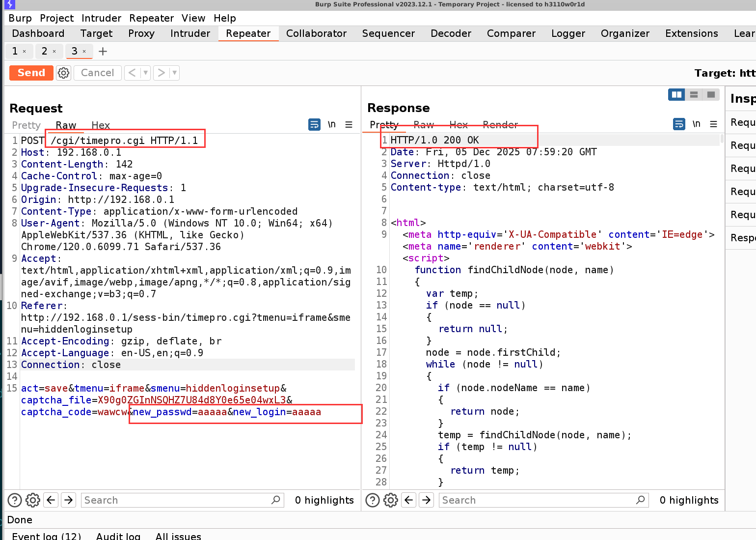Expand back history dropdown arrow

tap(145, 73)
